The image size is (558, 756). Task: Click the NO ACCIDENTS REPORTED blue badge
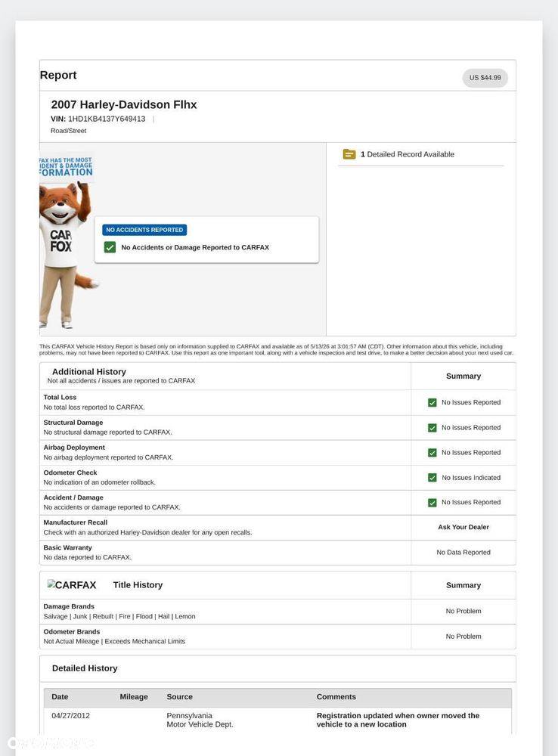(x=144, y=230)
